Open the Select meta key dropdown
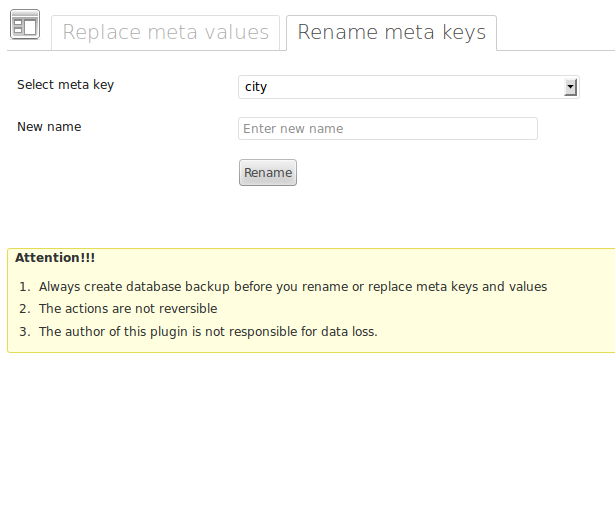The width and height of the screenshot is (615, 511). tap(408, 87)
